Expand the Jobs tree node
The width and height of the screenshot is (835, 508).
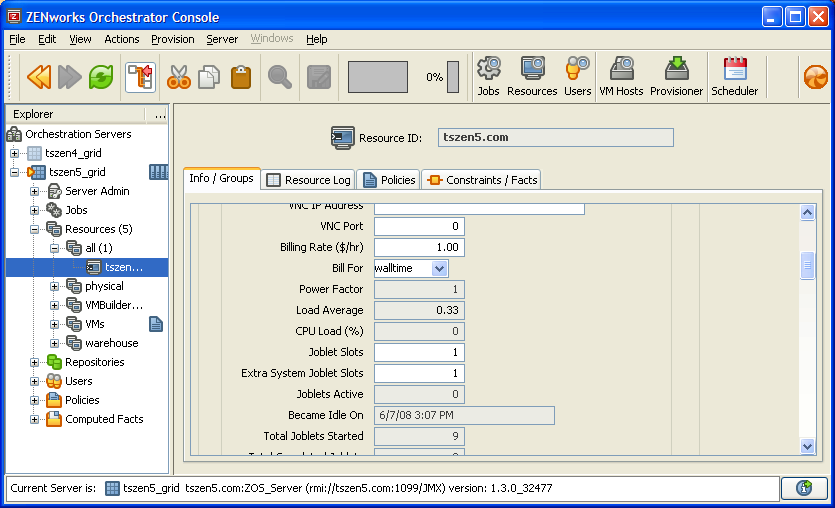coord(34,210)
